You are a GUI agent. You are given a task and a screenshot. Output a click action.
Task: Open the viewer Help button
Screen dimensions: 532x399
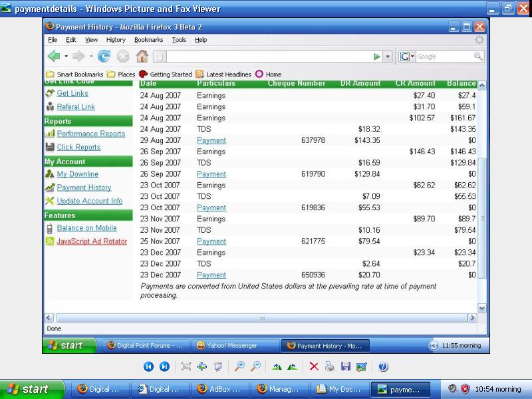pos(383,366)
